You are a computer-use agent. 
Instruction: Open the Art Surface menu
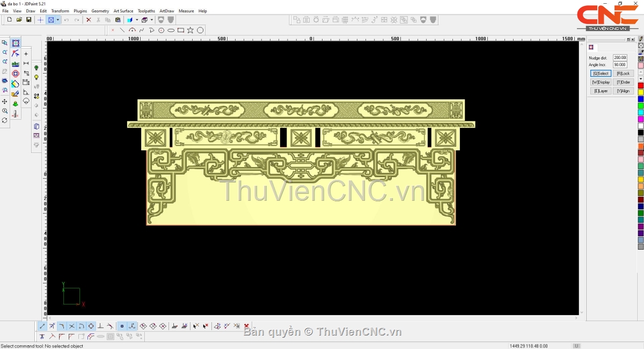tap(123, 11)
